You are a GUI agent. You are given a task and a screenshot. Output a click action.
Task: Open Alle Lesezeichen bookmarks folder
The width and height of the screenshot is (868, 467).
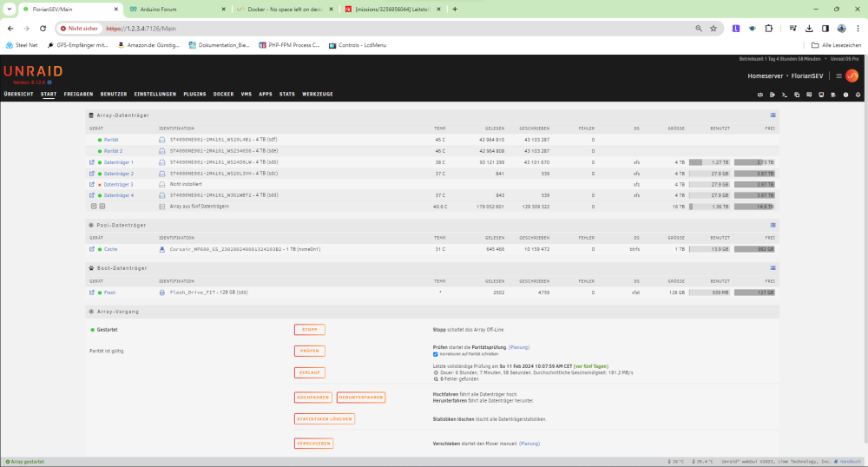click(837, 45)
